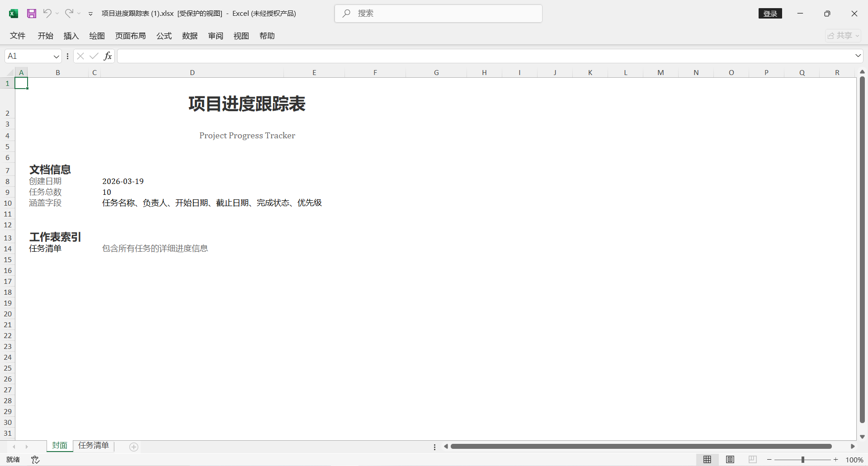
Task: Expand the formula bar chevron
Action: tap(858, 56)
